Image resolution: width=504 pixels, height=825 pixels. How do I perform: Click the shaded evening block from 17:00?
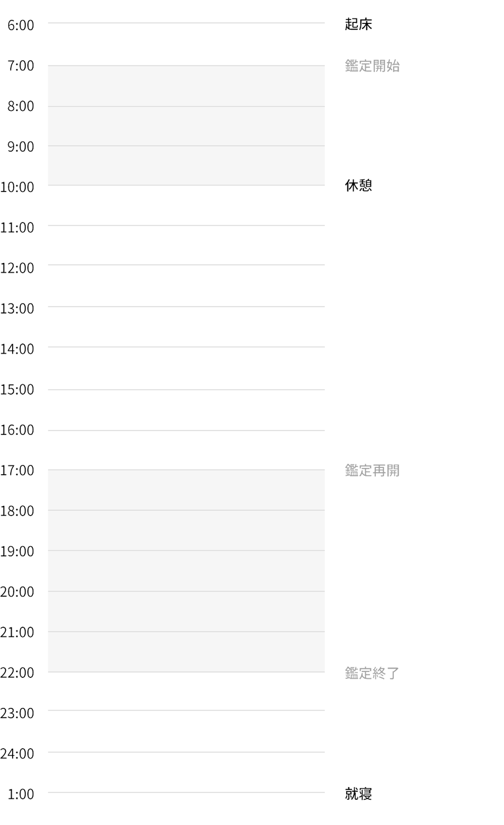pyautogui.click(x=186, y=571)
